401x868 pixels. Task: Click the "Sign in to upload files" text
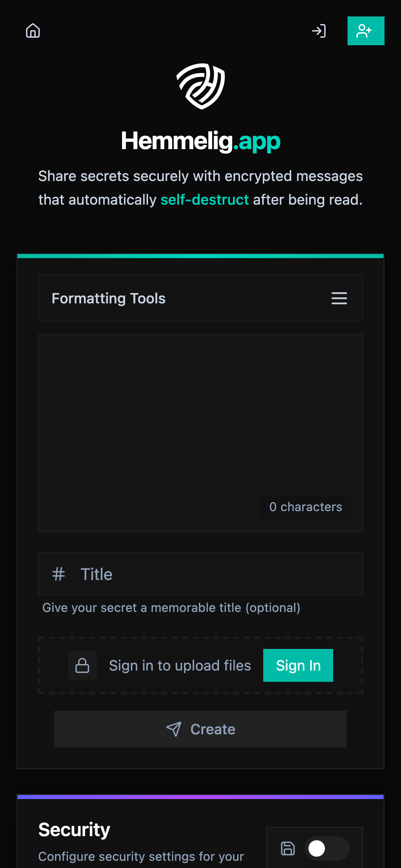pyautogui.click(x=180, y=665)
